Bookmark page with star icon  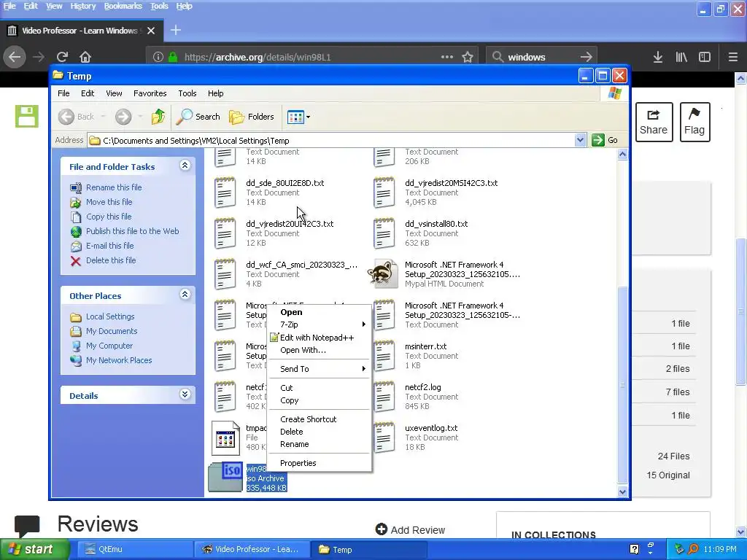[x=468, y=57]
